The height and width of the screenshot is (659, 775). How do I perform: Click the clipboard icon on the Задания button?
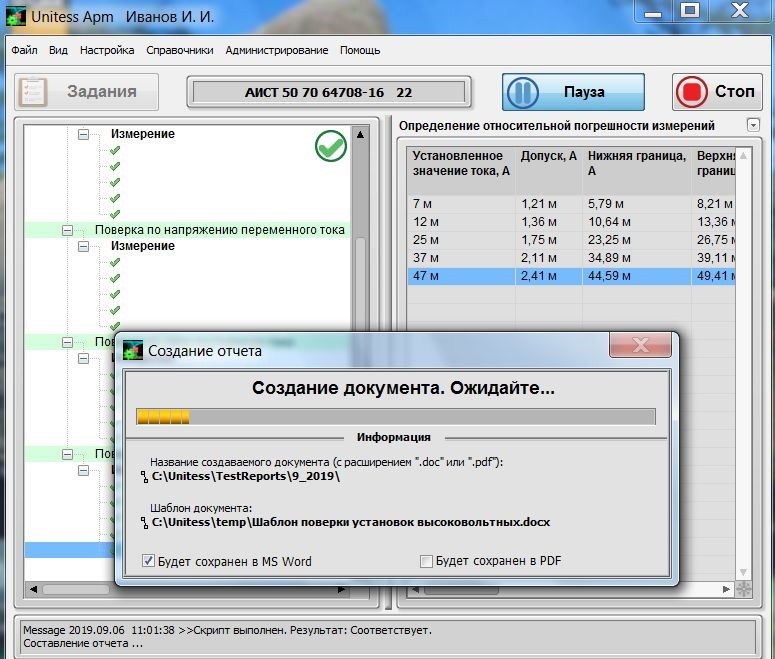point(34,92)
